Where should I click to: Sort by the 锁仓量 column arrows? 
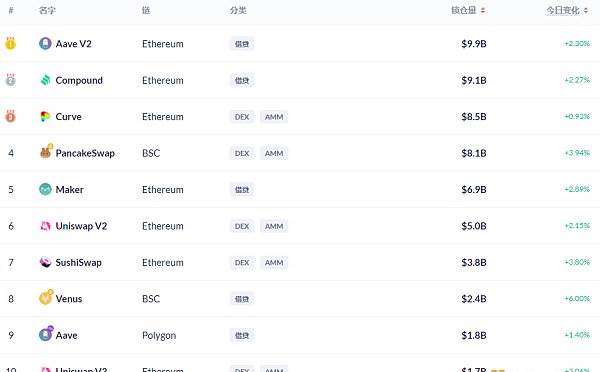pyautogui.click(x=483, y=10)
